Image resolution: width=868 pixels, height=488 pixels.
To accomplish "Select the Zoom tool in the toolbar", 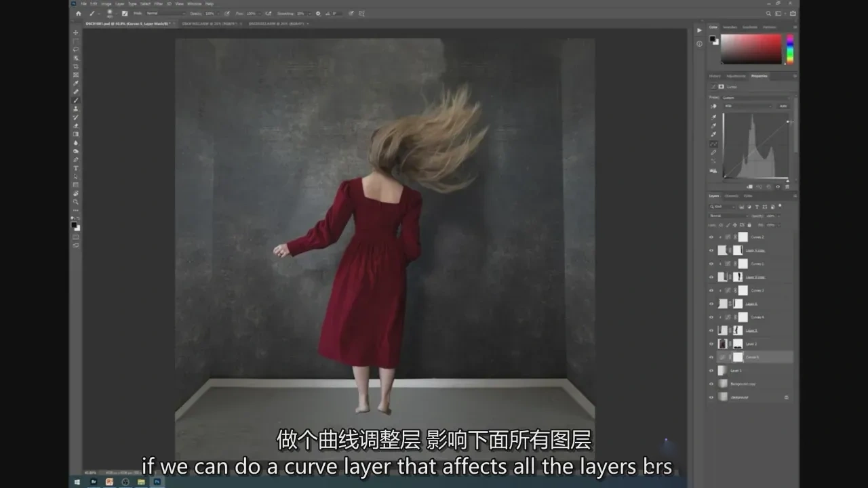I will [75, 201].
